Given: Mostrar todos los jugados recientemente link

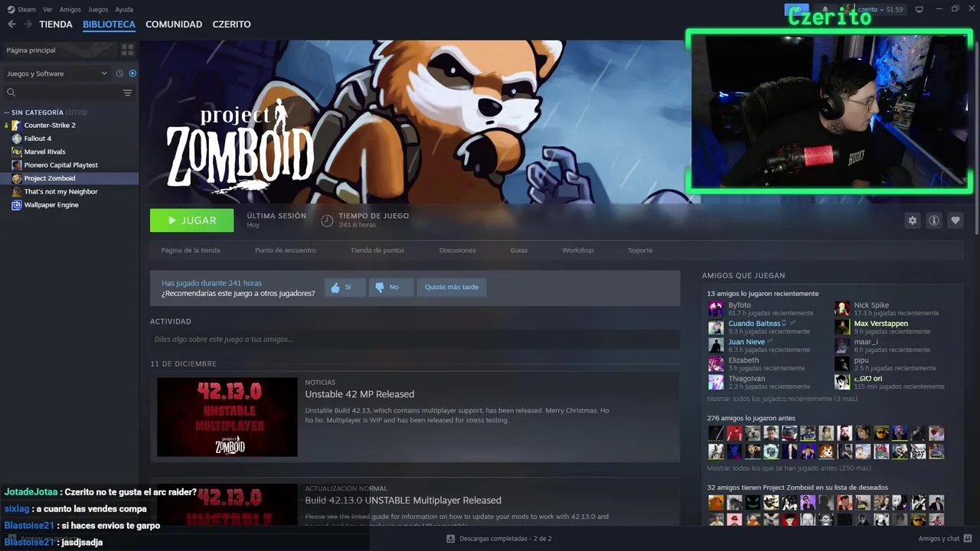Looking at the screenshot, I should [782, 399].
